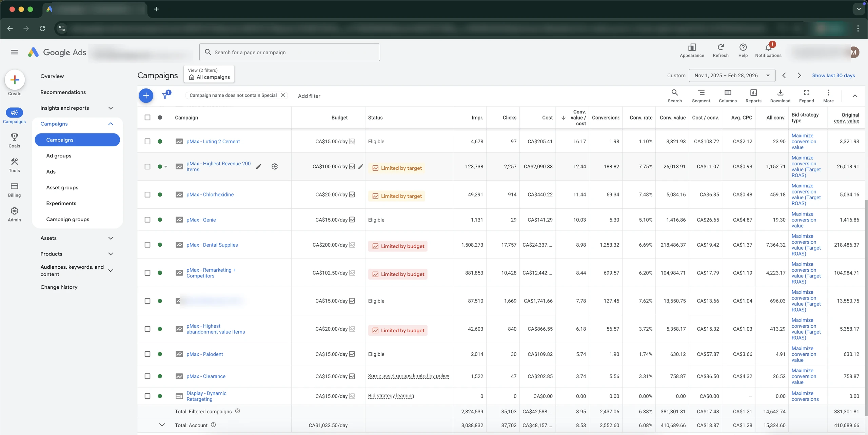
Task: Open pMax - Dental Supplies campaign
Action: click(212, 245)
